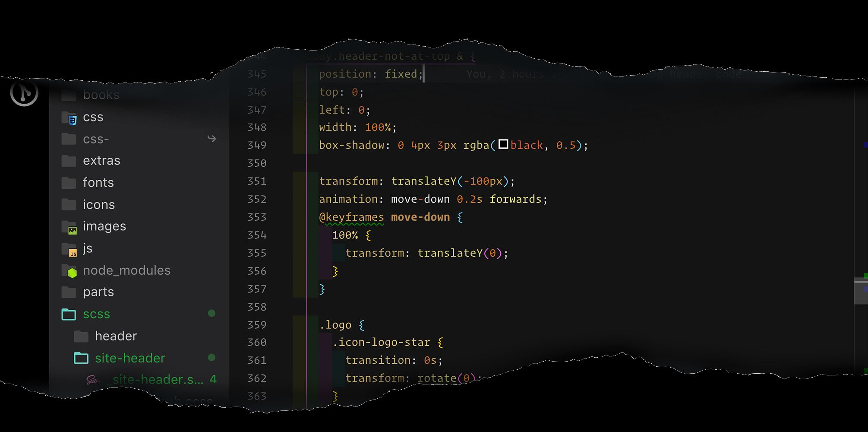This screenshot has width=868, height=432.
Task: Click the circular icon in the activity bar
Action: pos(24,92)
